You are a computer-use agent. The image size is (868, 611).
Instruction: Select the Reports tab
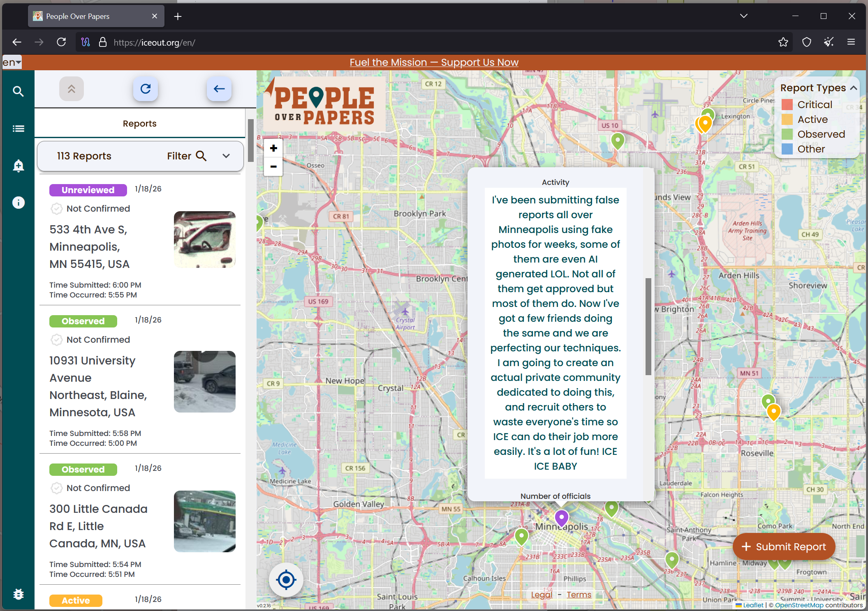point(139,124)
